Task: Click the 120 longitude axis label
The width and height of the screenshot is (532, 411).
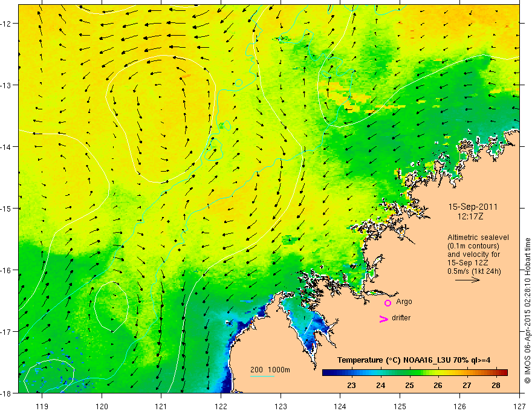Action: (102, 406)
